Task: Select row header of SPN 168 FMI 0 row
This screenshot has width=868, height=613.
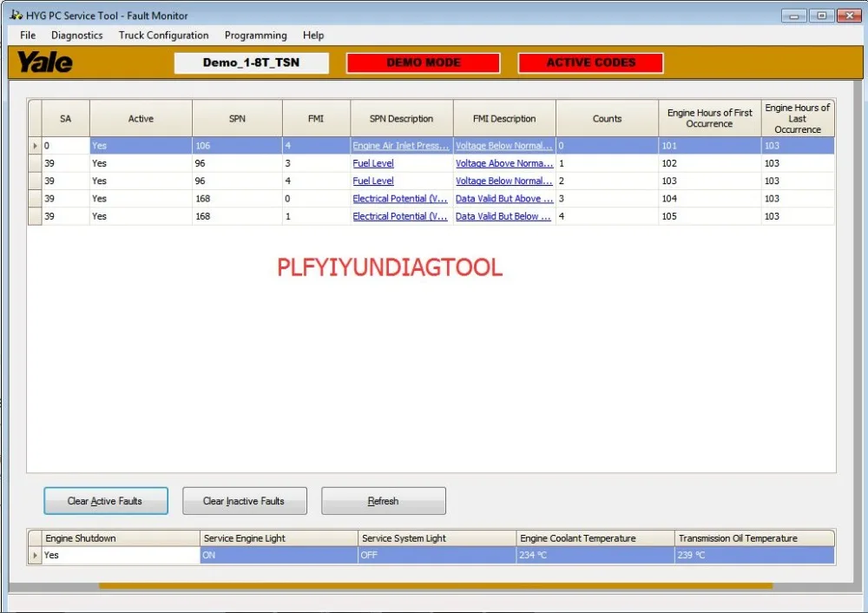Action: [35, 199]
